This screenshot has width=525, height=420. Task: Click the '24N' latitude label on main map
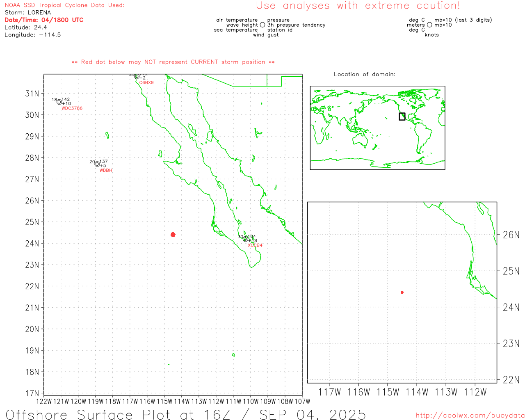(x=32, y=244)
